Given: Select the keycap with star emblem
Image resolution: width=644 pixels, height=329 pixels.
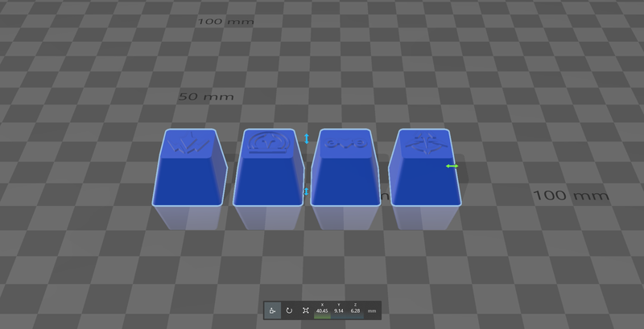Looking at the screenshot, I should [425, 167].
